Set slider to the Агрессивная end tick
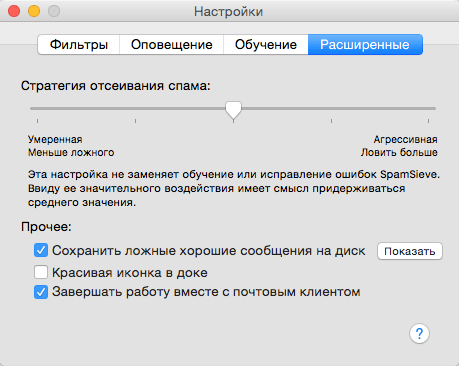 [428, 121]
